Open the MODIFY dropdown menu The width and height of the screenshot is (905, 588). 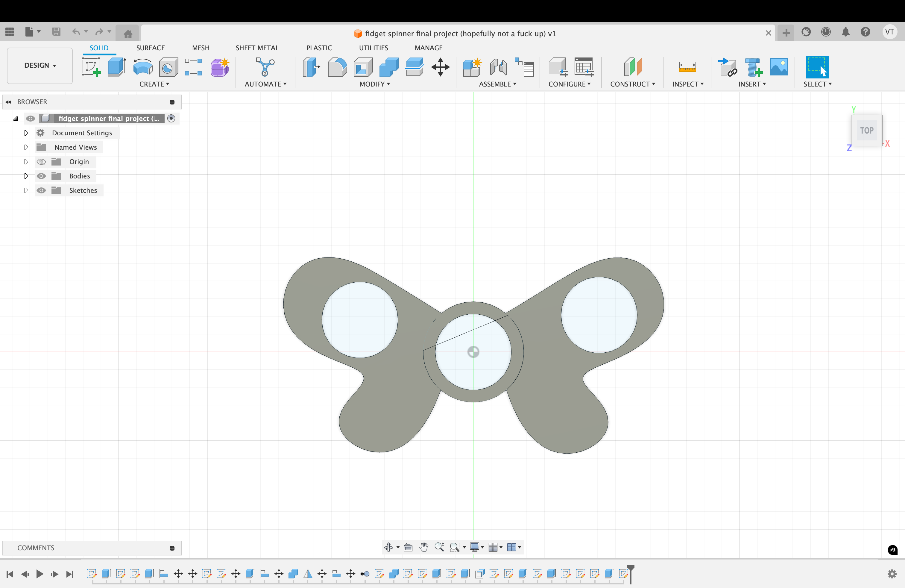pyautogui.click(x=375, y=84)
